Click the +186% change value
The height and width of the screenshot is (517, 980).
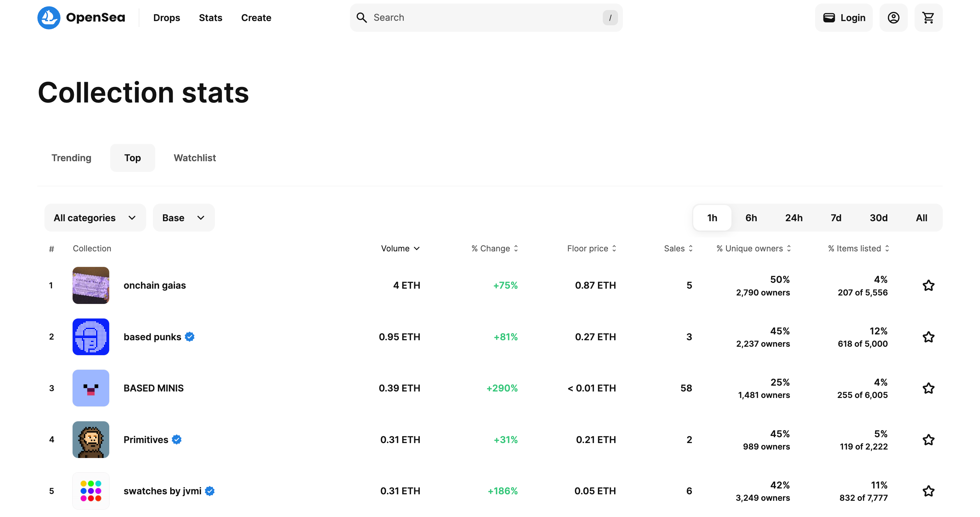503,491
